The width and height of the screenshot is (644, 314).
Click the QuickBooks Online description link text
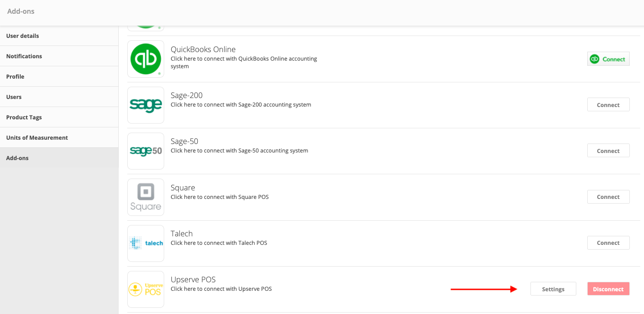[244, 62]
